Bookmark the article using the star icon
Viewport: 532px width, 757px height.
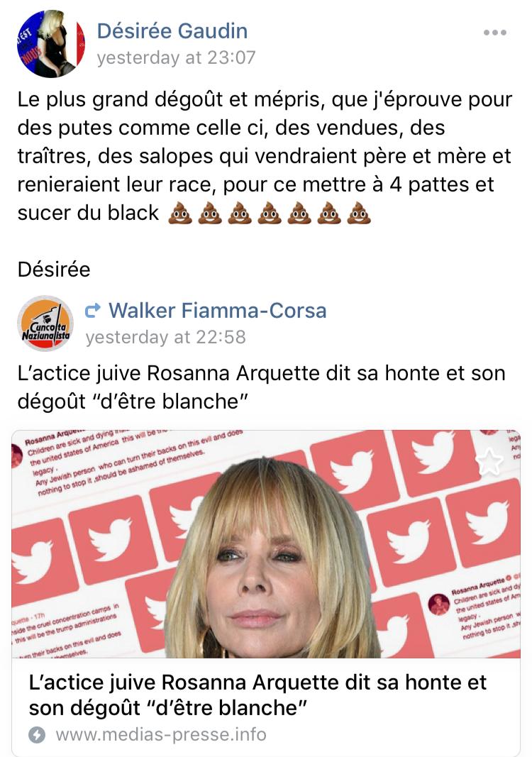pyautogui.click(x=490, y=462)
